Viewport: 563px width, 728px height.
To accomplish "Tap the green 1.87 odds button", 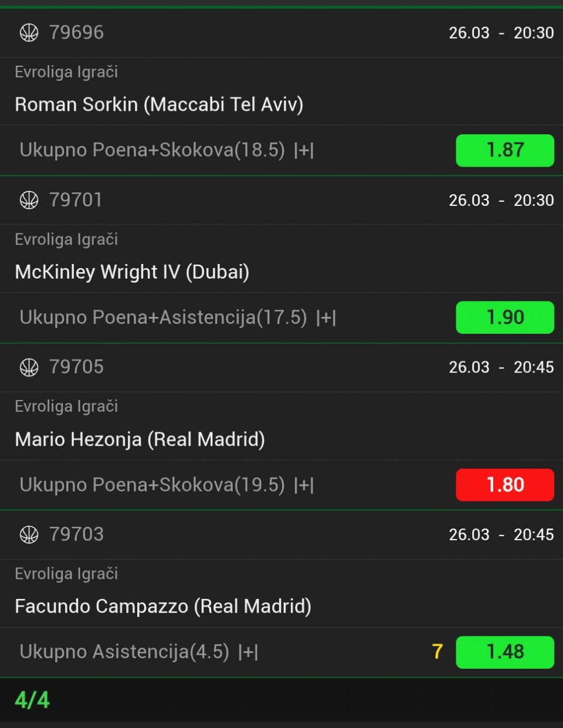I will [x=504, y=150].
